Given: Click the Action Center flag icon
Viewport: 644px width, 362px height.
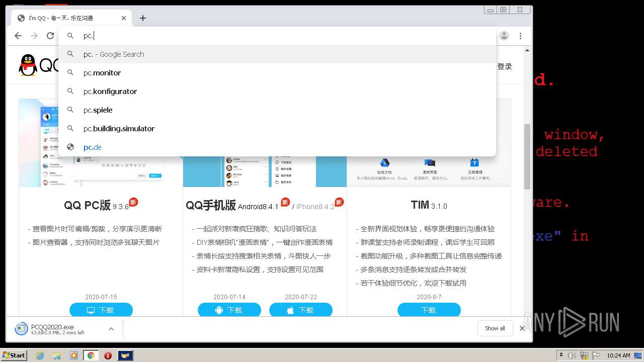Looking at the screenshot, I should [596, 355].
